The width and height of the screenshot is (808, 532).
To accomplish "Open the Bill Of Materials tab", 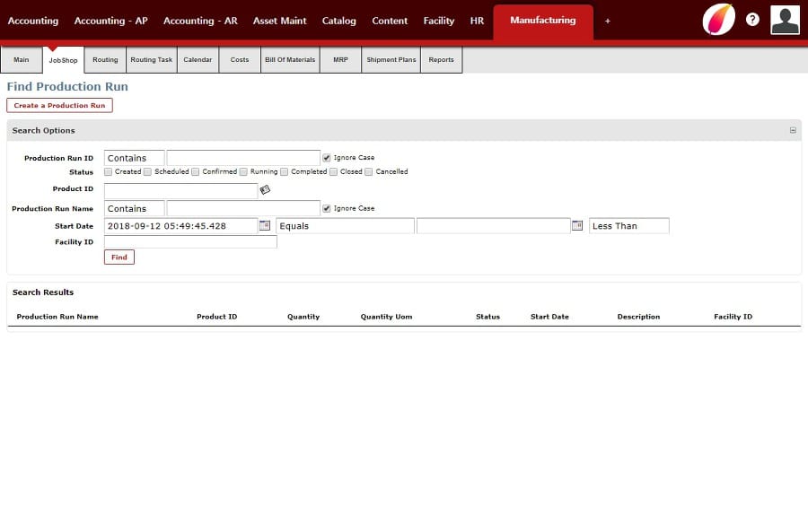I will click(290, 60).
